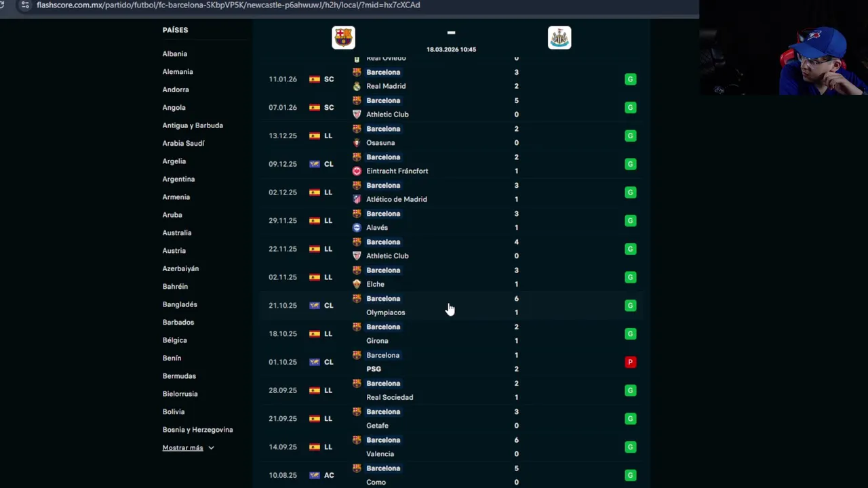The height and width of the screenshot is (488, 868).
Task: Open Arabia Saudí country link
Action: [x=183, y=143]
